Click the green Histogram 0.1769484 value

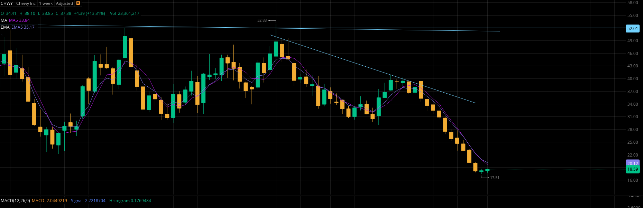[130, 201]
